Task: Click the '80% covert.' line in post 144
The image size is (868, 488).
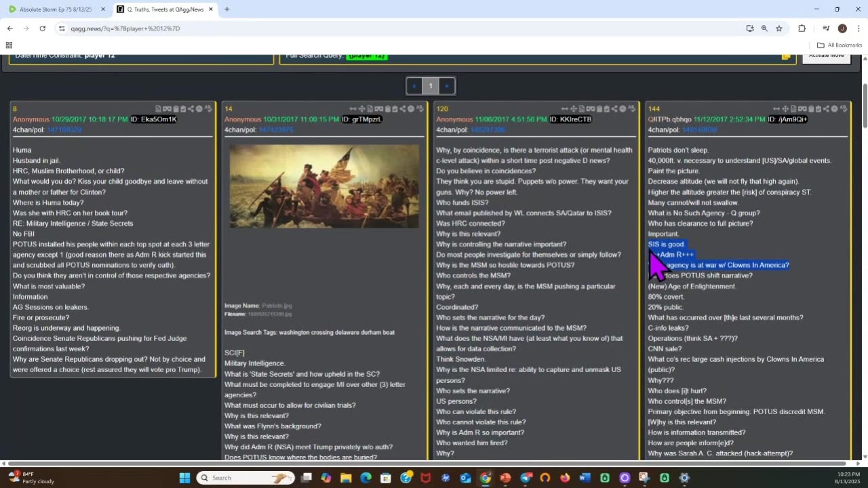Action: 666,296
